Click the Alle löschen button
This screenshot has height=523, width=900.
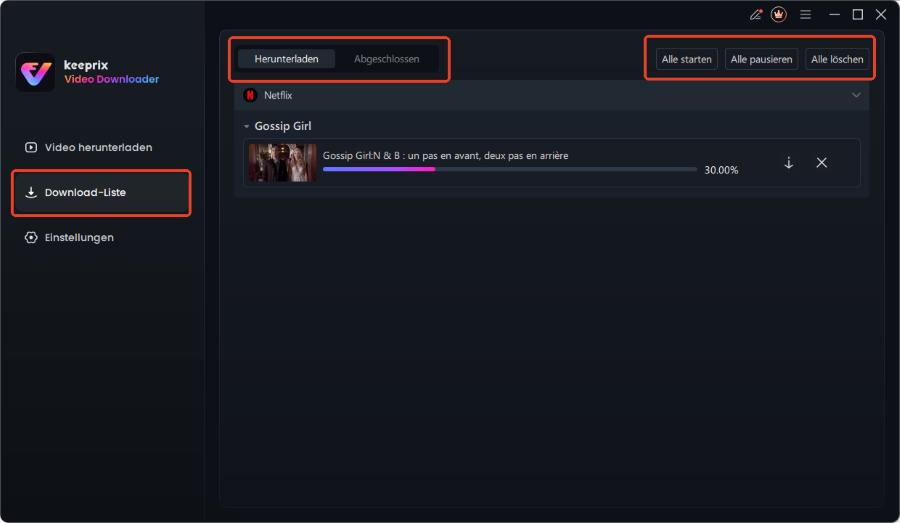click(837, 59)
